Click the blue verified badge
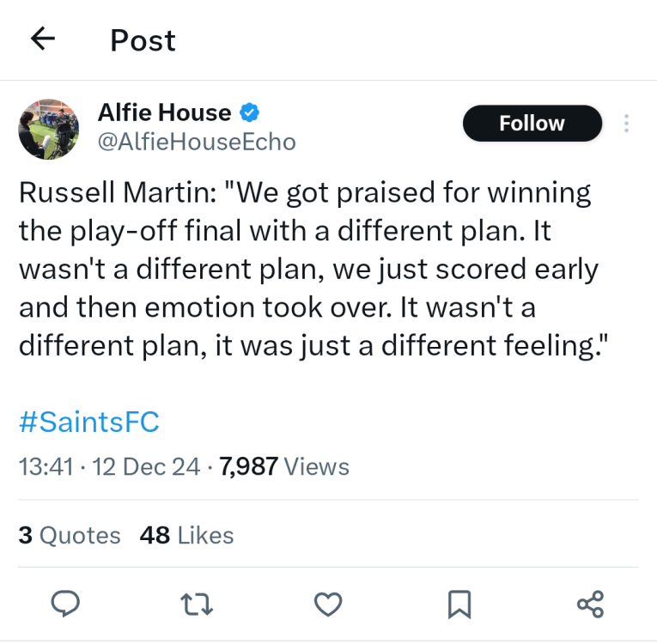 (250, 112)
